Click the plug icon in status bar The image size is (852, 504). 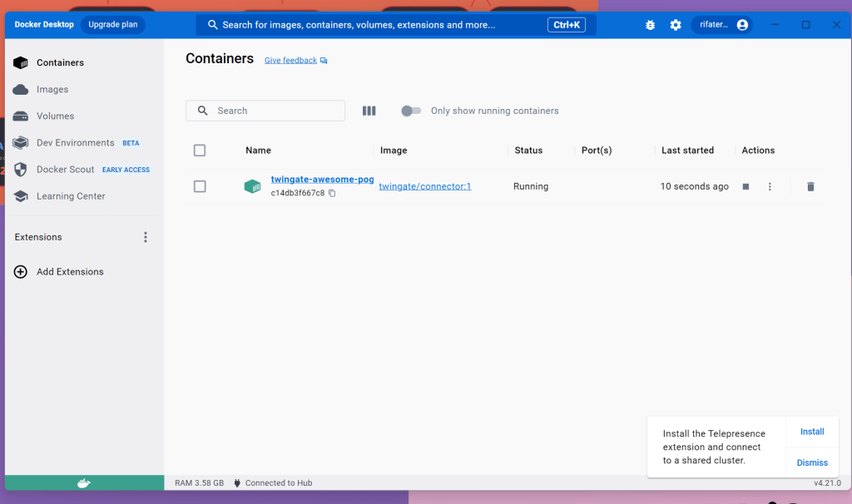coord(237,483)
